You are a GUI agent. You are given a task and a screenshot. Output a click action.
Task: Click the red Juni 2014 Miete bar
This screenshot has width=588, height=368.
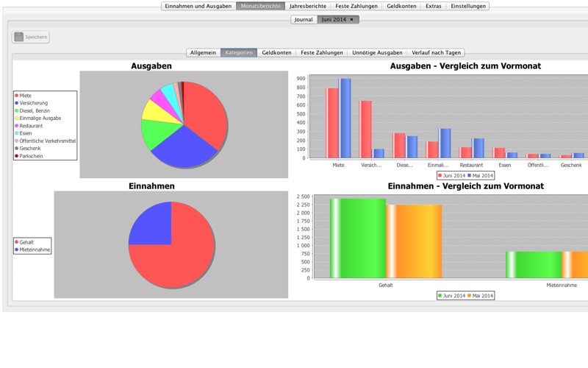tap(332, 123)
